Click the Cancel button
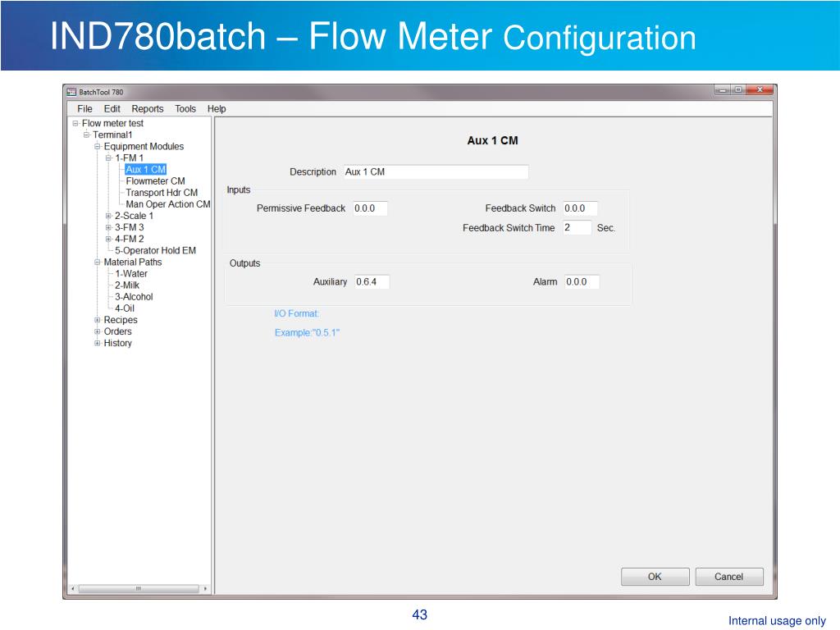Image resolution: width=840 pixels, height=630 pixels. click(x=729, y=577)
